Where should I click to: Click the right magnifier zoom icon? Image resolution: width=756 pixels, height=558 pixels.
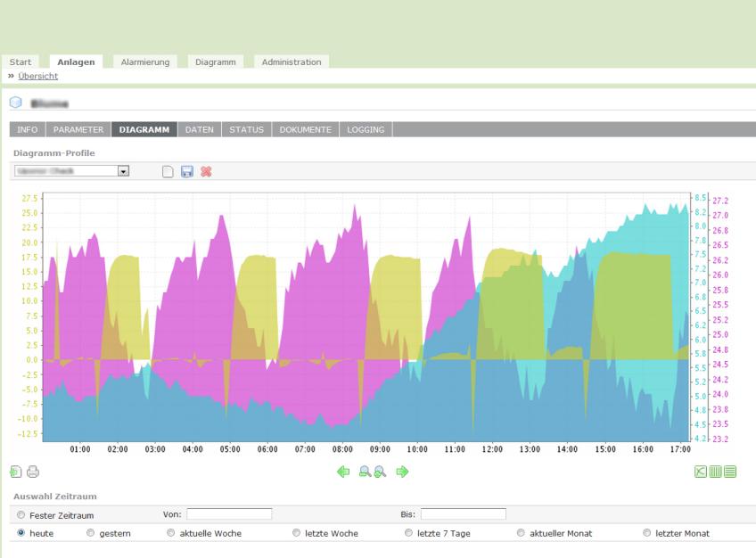point(379,472)
